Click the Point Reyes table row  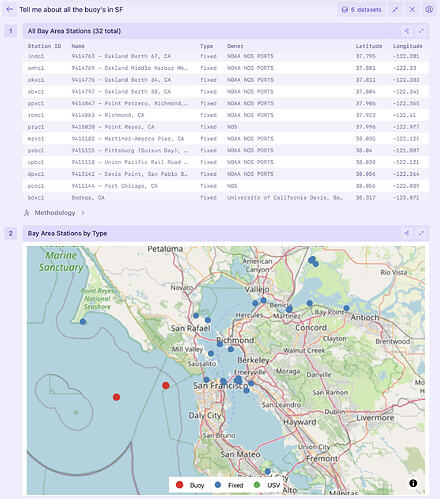point(226,127)
